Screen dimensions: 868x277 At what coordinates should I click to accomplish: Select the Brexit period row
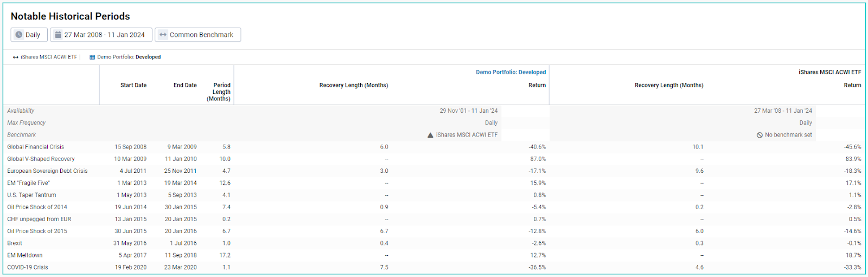tap(15, 243)
